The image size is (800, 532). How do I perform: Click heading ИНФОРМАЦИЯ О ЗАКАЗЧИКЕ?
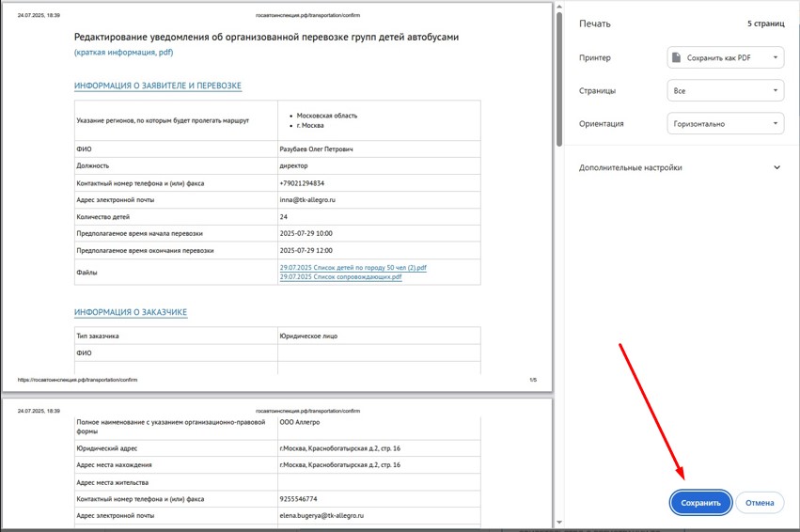131,312
